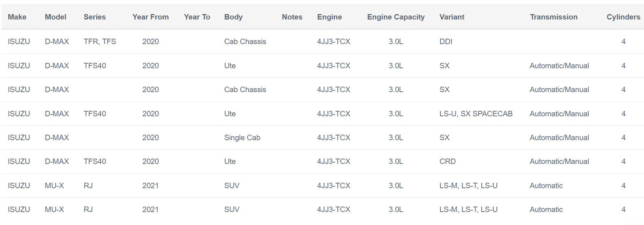This screenshot has height=225, width=644.
Task: Select the Engine Capacity column header
Action: pos(396,17)
